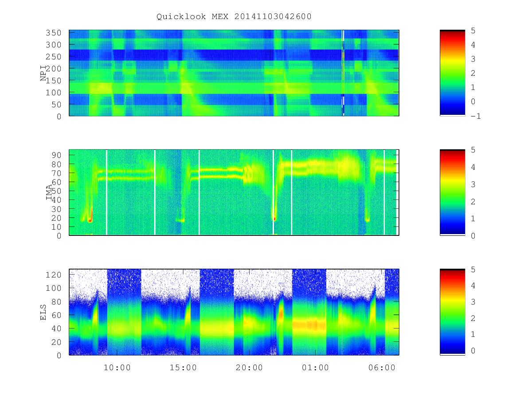532x399 pixels.
Task: Click the IMA spectrogram panel
Action: coord(234,192)
